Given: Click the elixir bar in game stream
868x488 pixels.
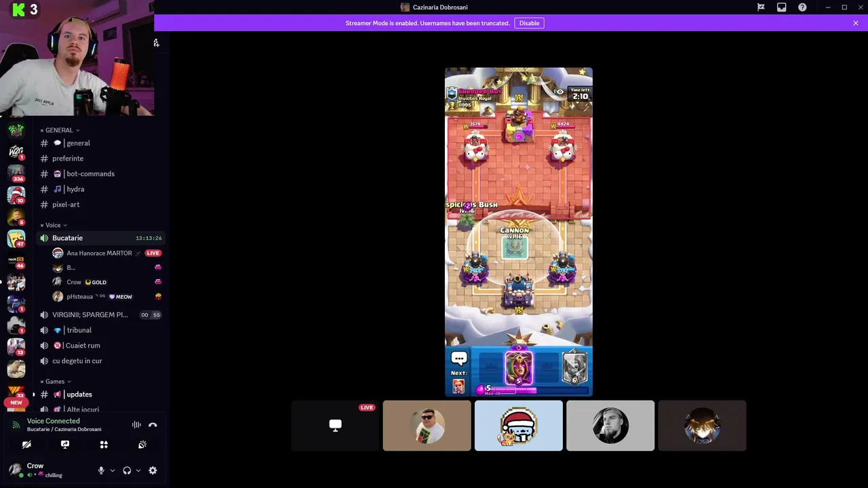Looking at the screenshot, I should (532, 390).
